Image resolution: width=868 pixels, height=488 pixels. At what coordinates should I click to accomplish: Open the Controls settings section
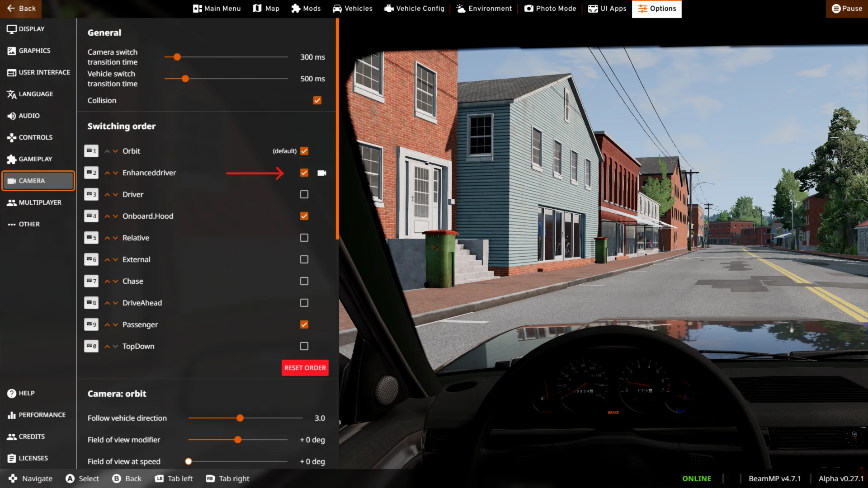tap(35, 137)
